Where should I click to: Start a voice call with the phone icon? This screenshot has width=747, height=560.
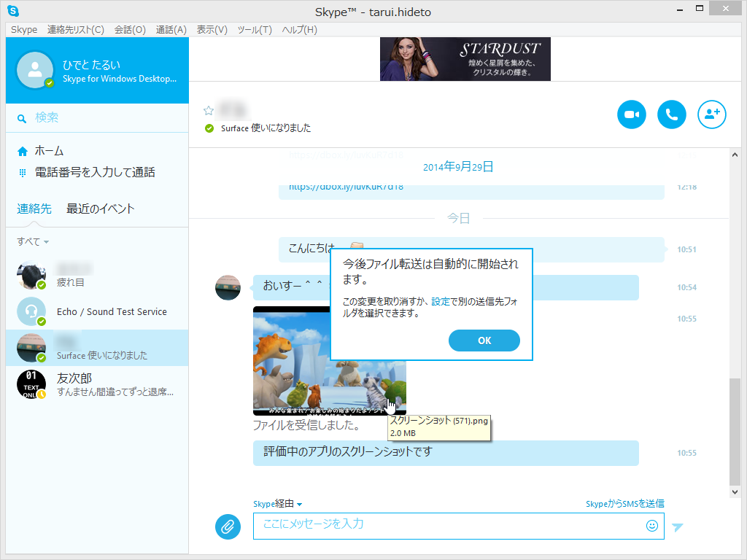click(x=671, y=114)
